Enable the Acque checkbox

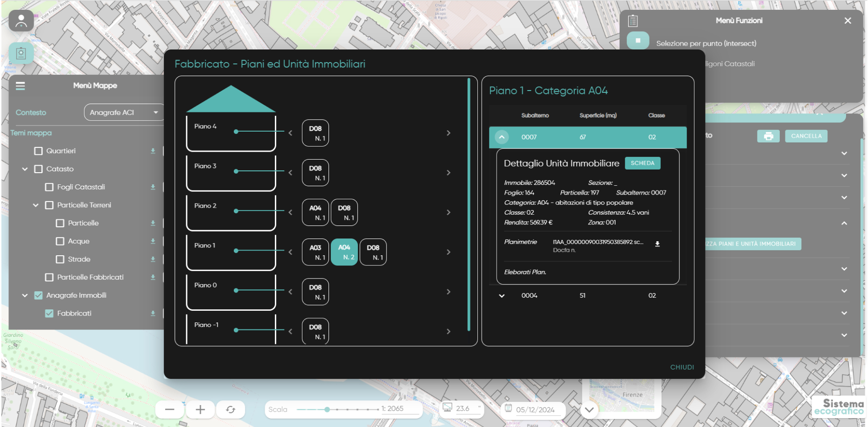(x=60, y=241)
